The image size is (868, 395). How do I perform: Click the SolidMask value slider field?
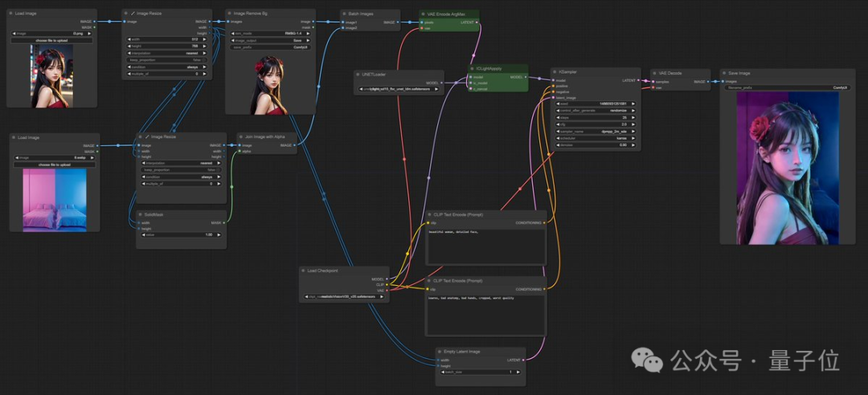[180, 234]
